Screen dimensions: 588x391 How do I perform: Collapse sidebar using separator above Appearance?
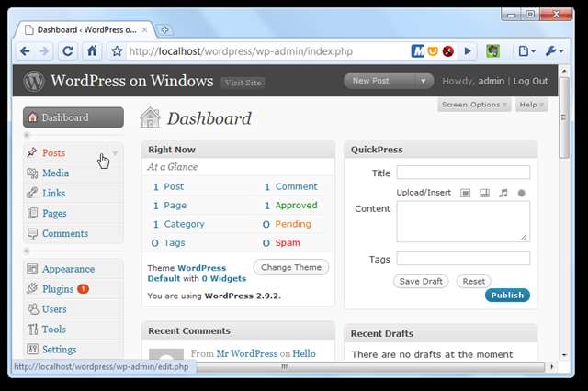[x=73, y=251]
